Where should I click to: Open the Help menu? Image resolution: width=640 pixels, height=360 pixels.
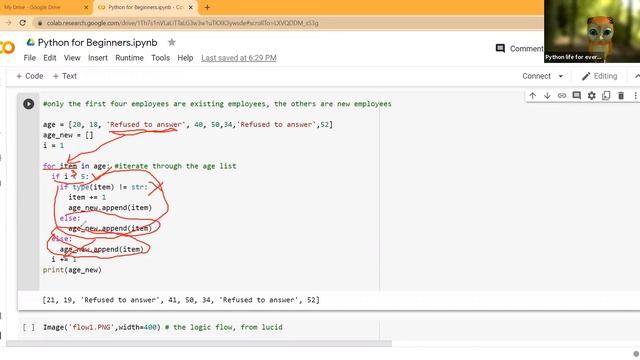pos(185,58)
